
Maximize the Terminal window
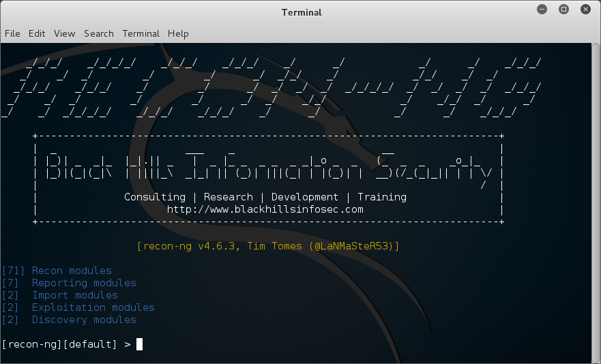(x=563, y=9)
